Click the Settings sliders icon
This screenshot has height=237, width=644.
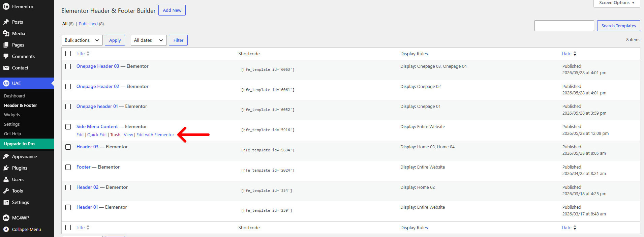point(6,202)
